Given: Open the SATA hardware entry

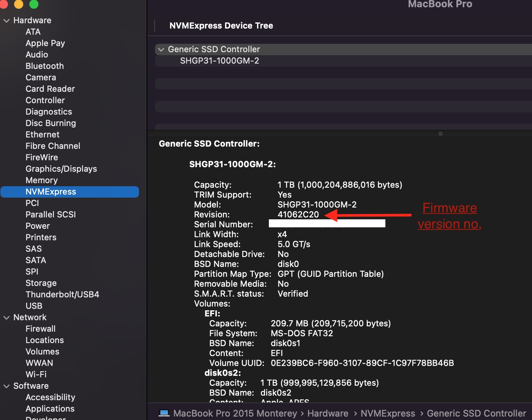Looking at the screenshot, I should [x=36, y=260].
